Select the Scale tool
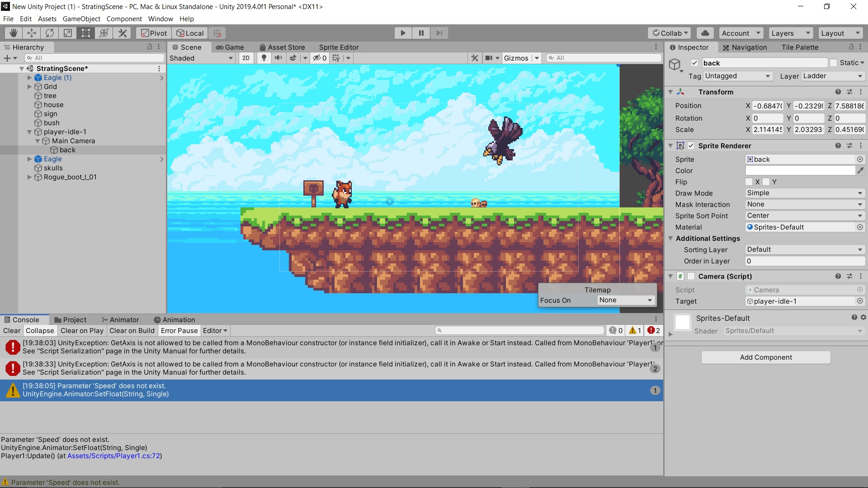868x488 pixels. [x=68, y=33]
